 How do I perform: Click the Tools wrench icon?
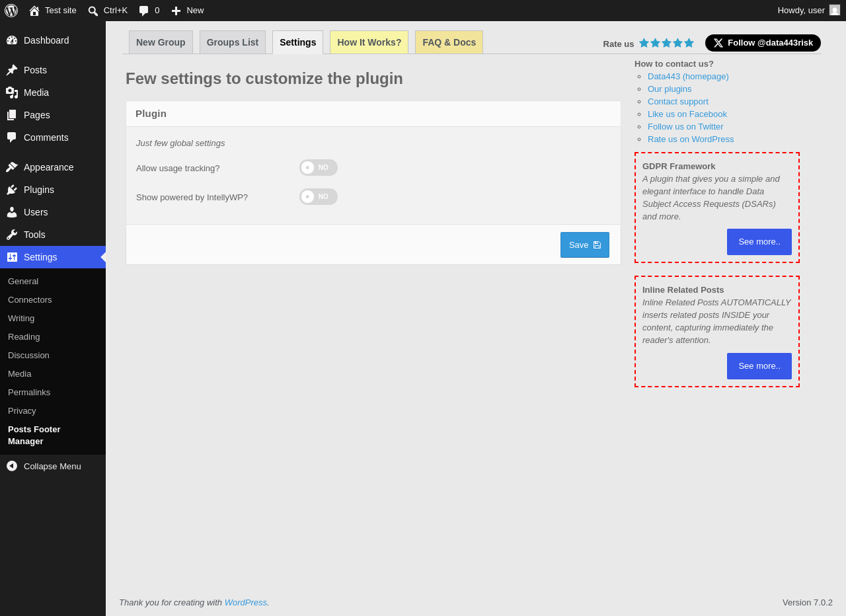coord(12,235)
